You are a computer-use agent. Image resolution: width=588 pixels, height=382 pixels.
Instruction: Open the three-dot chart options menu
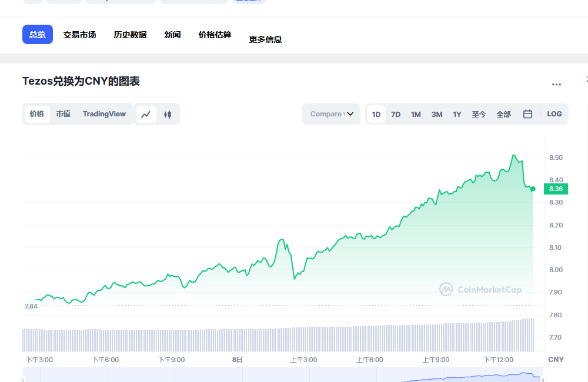[x=556, y=85]
